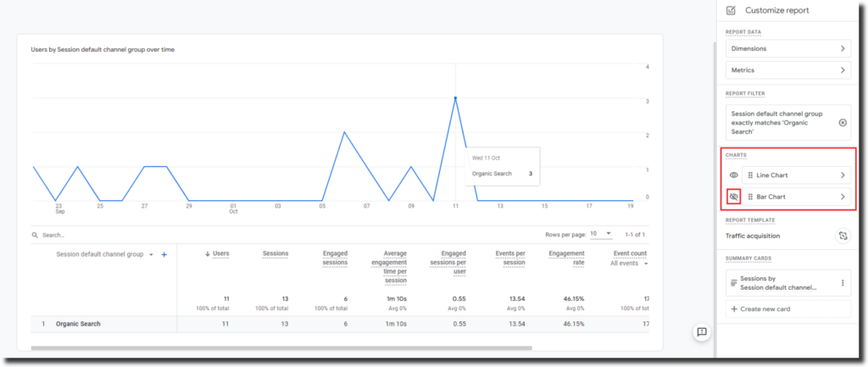Viewport: 868px width, 367px height.
Task: Open the Metrics settings
Action: (x=787, y=70)
